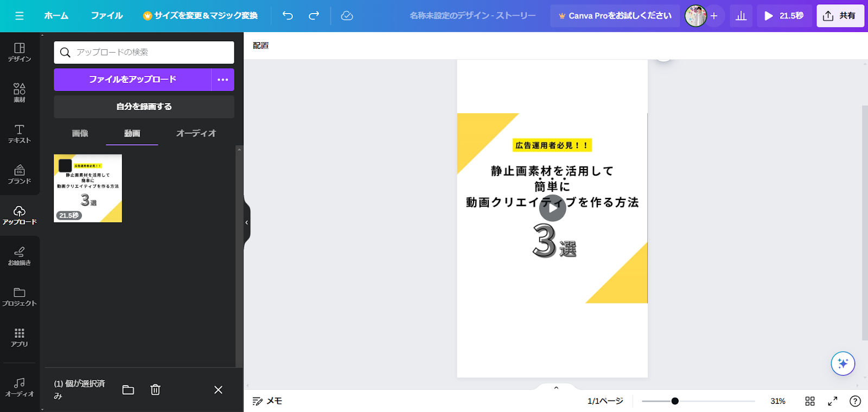Click the ファイルをアップロード button
The height and width of the screenshot is (412, 868).
(132, 80)
